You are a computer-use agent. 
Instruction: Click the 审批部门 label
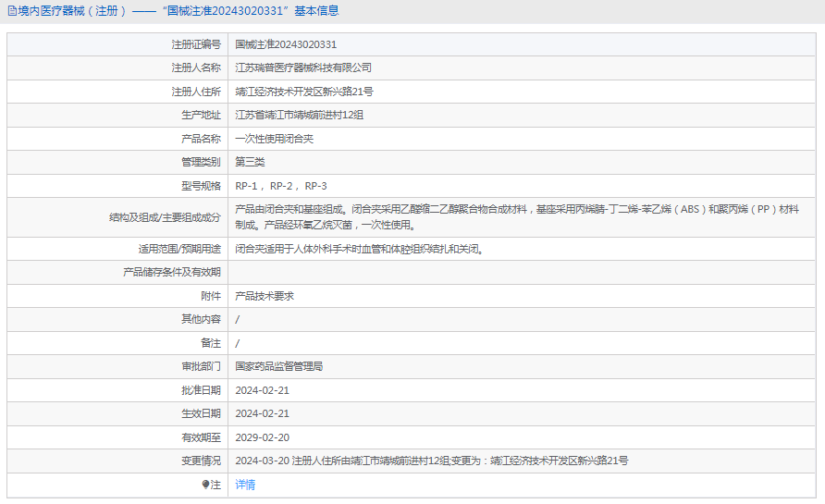click(x=201, y=366)
